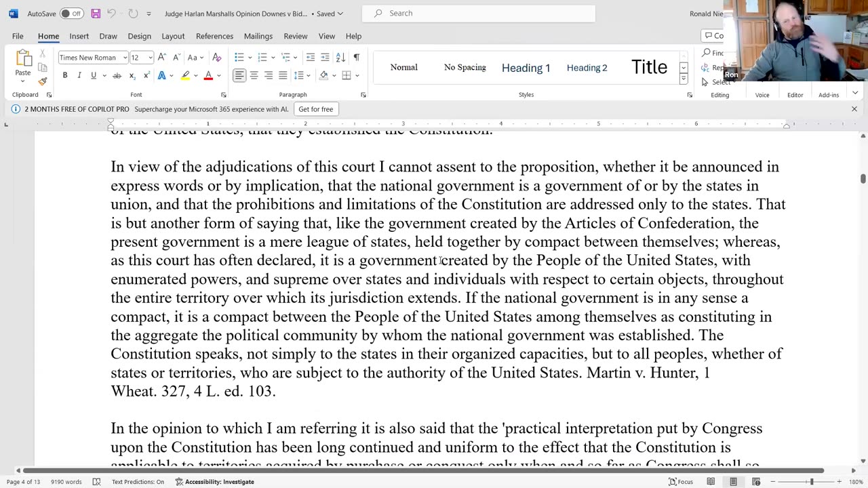The width and height of the screenshot is (868, 488).
Task: Click the Borders grid icon
Action: pos(347,75)
